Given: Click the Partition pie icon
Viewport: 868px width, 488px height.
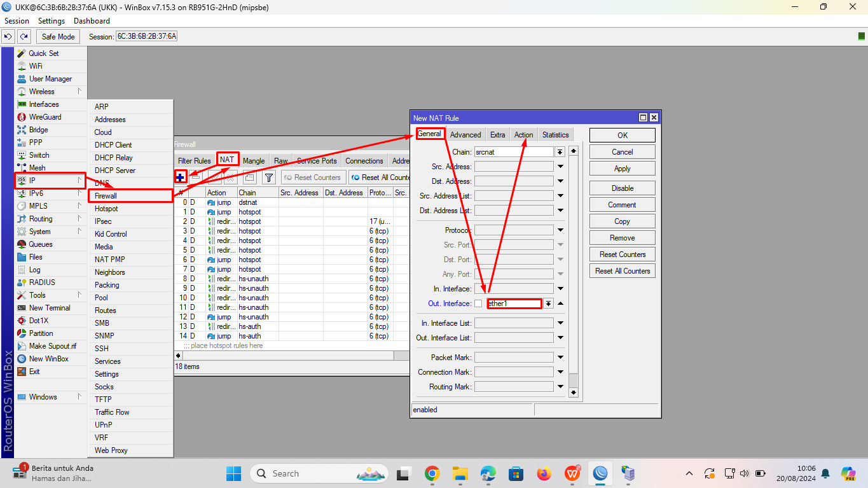Looking at the screenshot, I should coord(22,333).
